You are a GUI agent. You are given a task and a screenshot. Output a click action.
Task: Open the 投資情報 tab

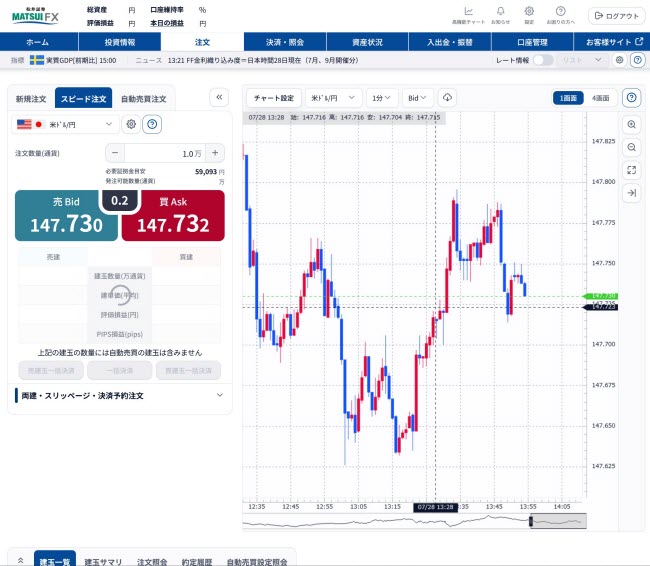120,42
